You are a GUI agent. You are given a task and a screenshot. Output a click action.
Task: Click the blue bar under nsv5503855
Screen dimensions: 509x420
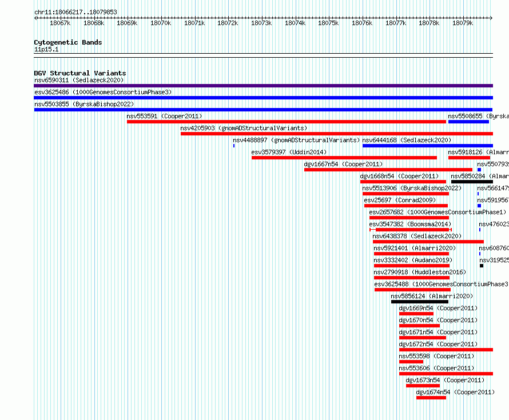263,110
